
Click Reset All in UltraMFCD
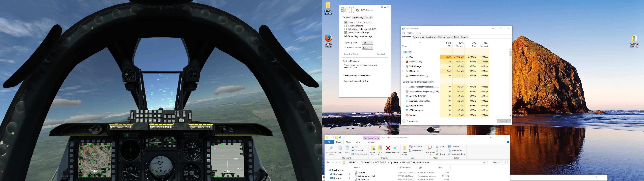pyautogui.click(x=381, y=54)
